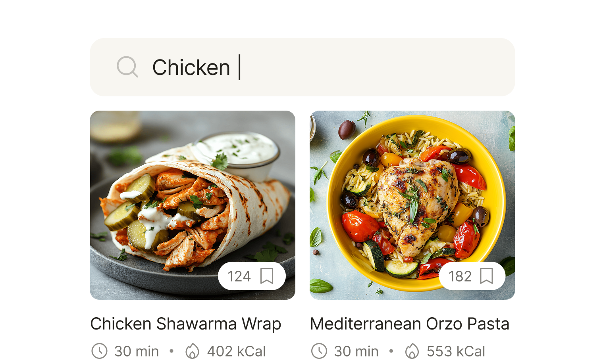The image size is (605, 364).
Task: Click the 182 saves count badge
Action: [x=472, y=276]
